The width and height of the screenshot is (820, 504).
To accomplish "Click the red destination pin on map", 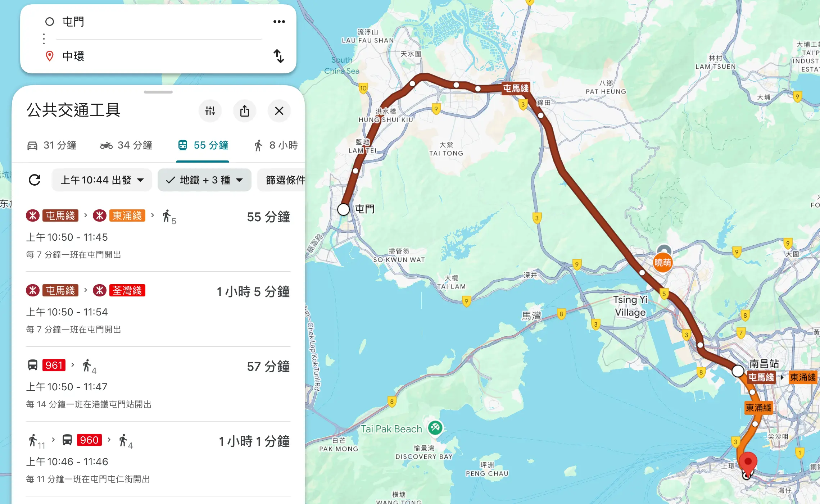I will [x=748, y=463].
